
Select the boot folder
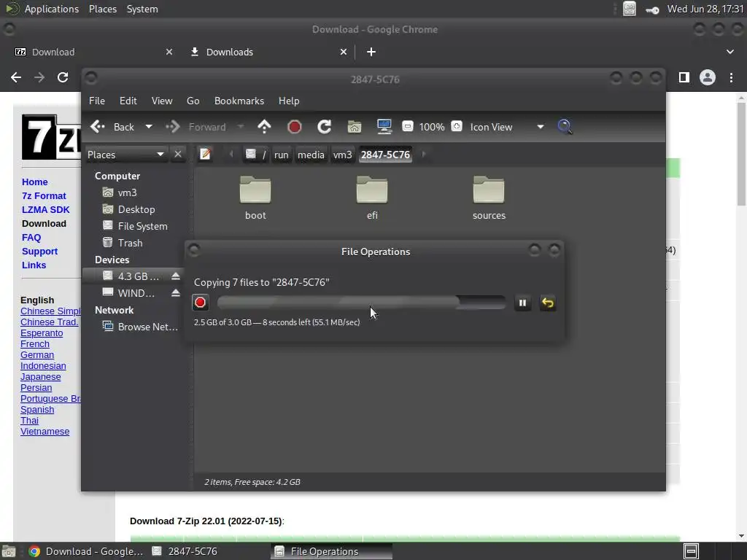tap(255, 198)
